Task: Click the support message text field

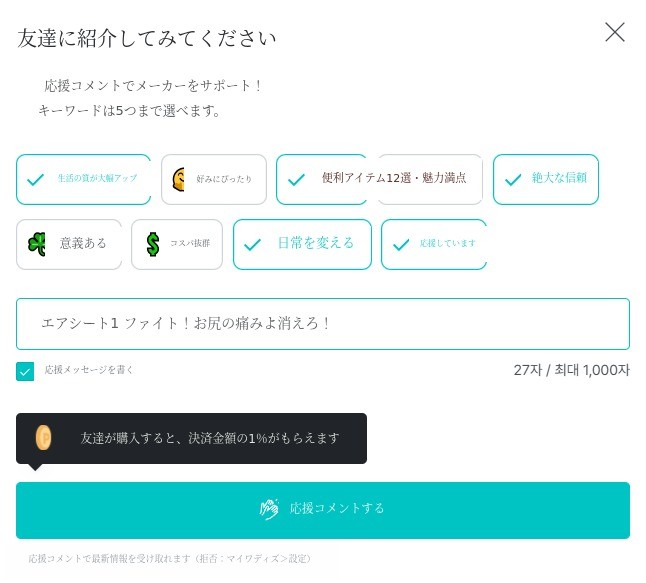Action: coord(323,323)
